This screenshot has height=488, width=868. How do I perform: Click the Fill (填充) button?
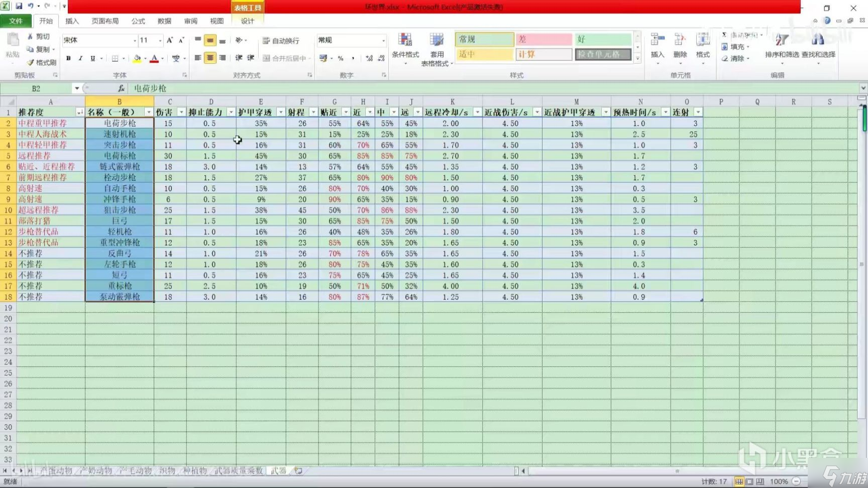pos(736,47)
